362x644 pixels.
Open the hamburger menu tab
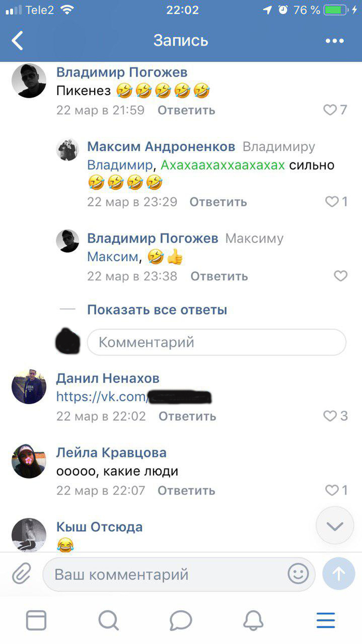[326, 620]
